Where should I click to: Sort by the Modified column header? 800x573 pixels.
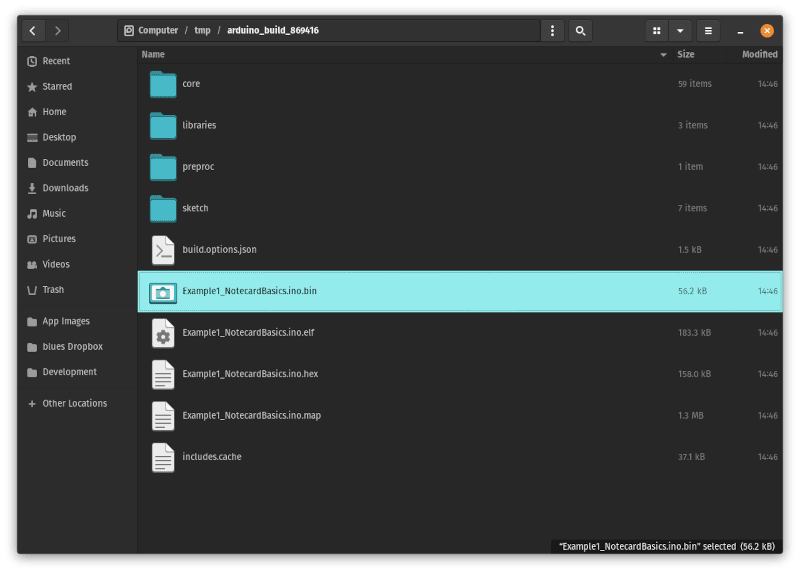pos(759,55)
